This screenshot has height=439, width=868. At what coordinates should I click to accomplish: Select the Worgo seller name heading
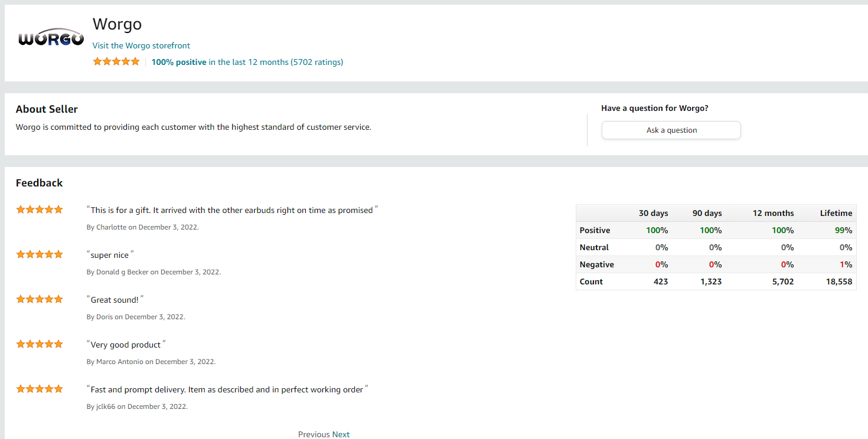[x=118, y=24]
